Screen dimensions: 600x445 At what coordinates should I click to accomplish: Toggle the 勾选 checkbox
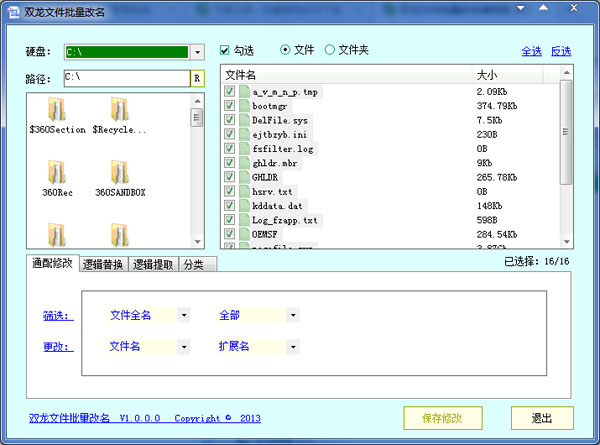225,50
